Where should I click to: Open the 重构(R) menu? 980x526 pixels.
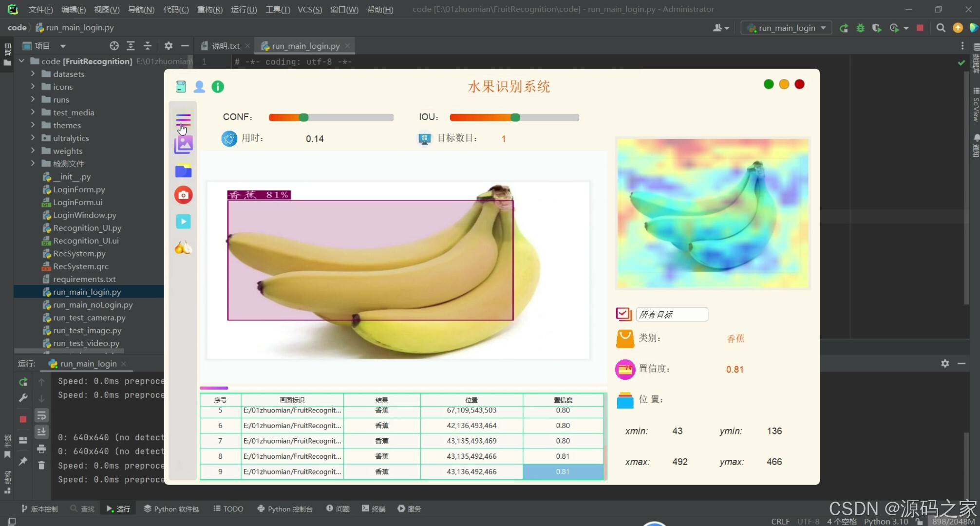coord(209,9)
